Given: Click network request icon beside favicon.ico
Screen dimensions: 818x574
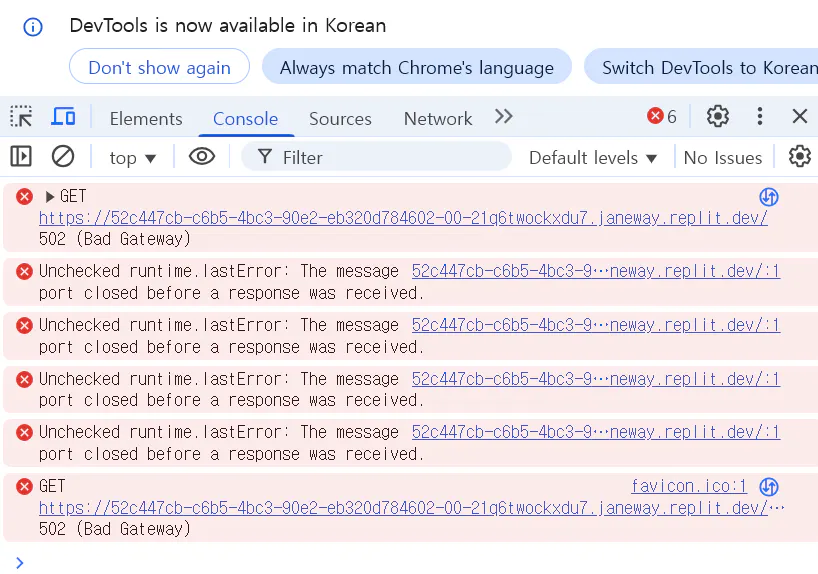Looking at the screenshot, I should pyautogui.click(x=769, y=487).
